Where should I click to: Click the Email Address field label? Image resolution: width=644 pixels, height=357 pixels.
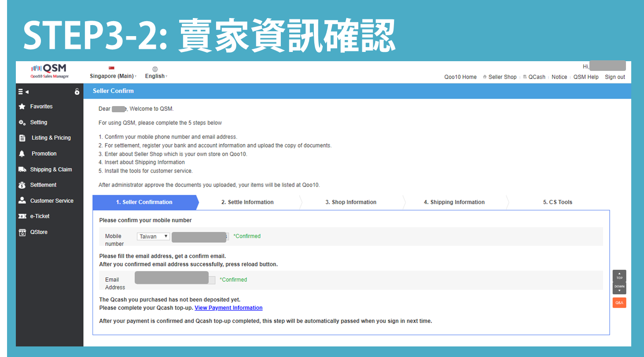[x=115, y=283]
